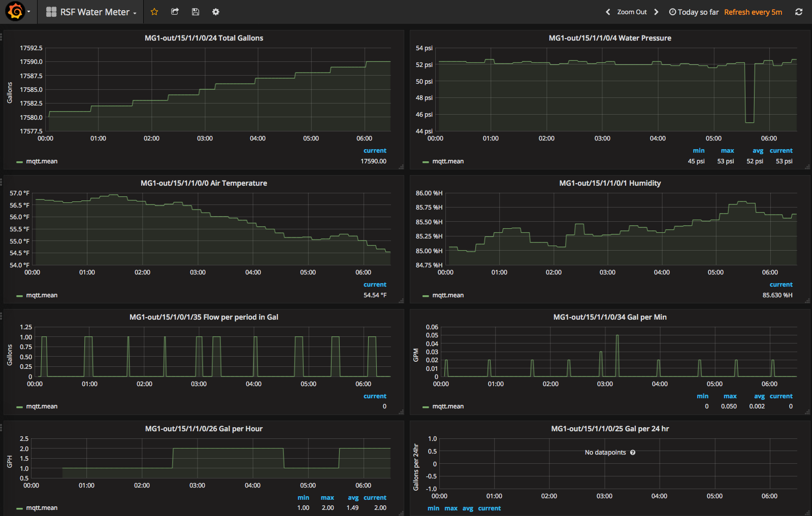
Task: Click the share dashboard icon
Action: point(175,12)
